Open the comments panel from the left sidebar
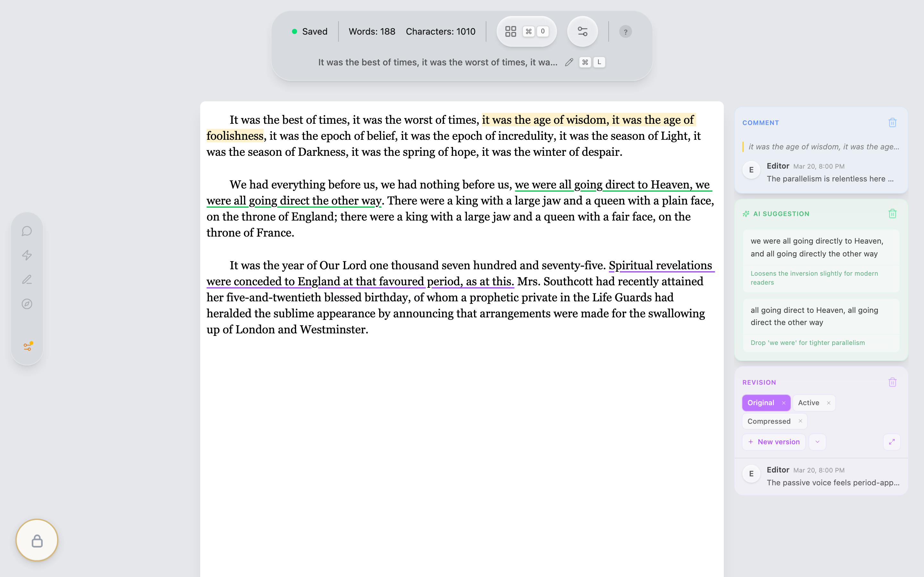The width and height of the screenshot is (924, 577). coord(27,231)
